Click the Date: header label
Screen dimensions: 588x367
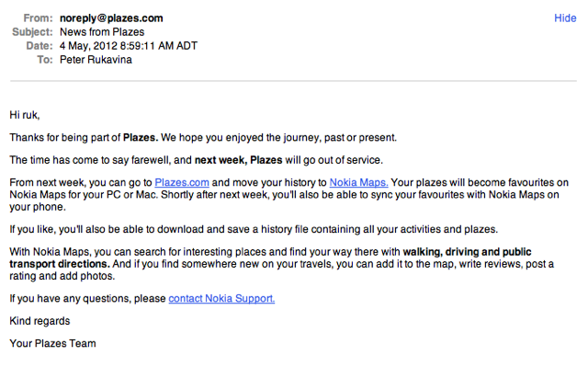tap(40, 46)
